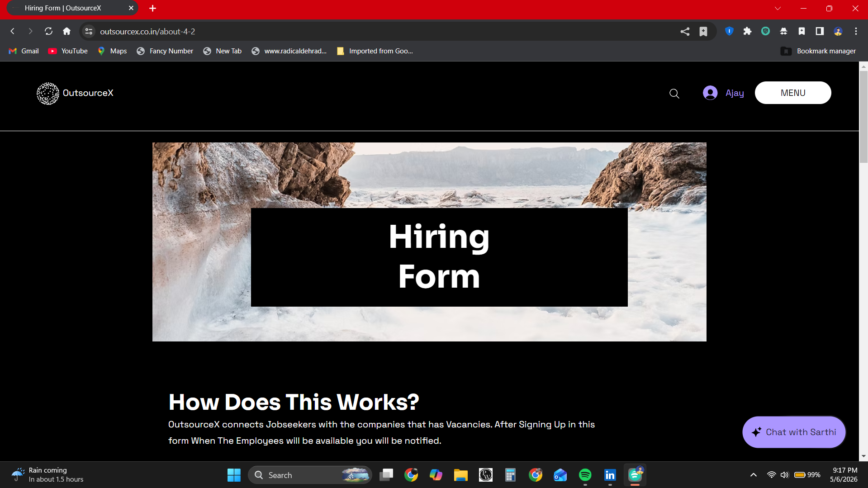Click the share page icon
The image size is (868, 488).
click(x=685, y=31)
